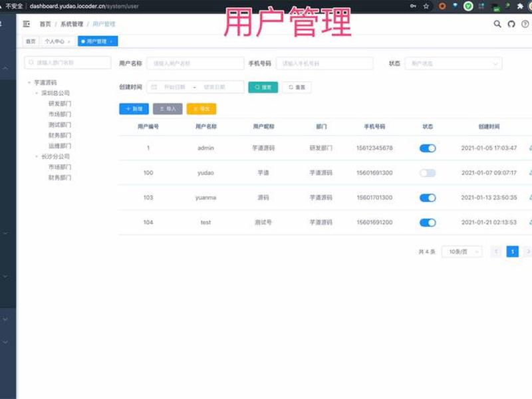Viewport: 532px width, 399px height.
Task: Click 系统管理 in the breadcrumb
Action: coord(72,24)
